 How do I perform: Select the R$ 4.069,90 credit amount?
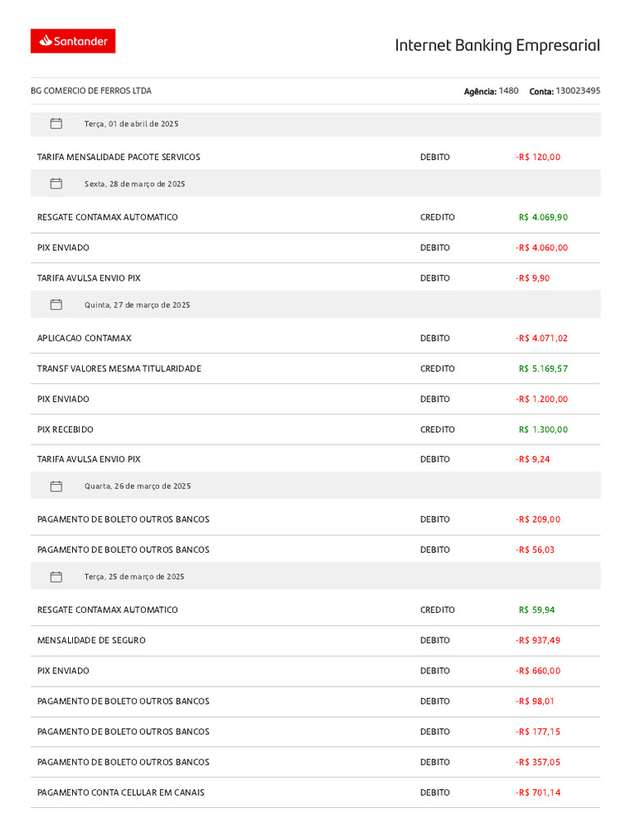(x=543, y=217)
